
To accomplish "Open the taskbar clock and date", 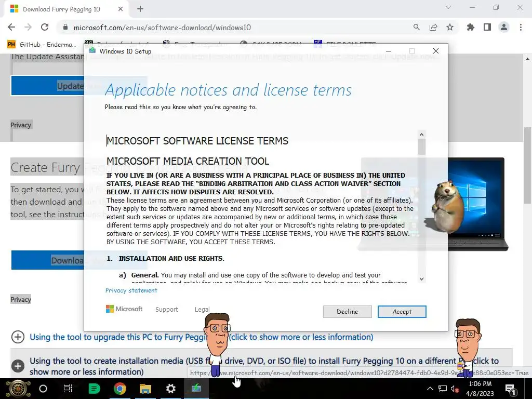I will [480, 389].
